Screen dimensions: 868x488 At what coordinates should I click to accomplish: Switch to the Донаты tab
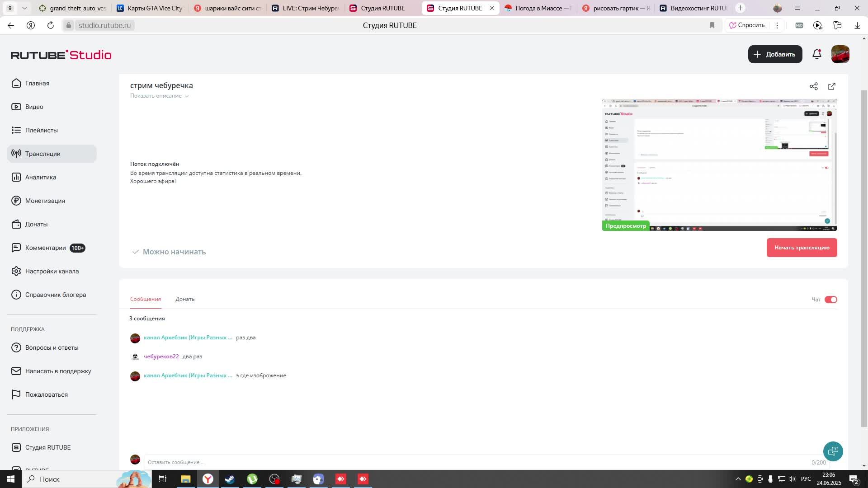pos(185,299)
